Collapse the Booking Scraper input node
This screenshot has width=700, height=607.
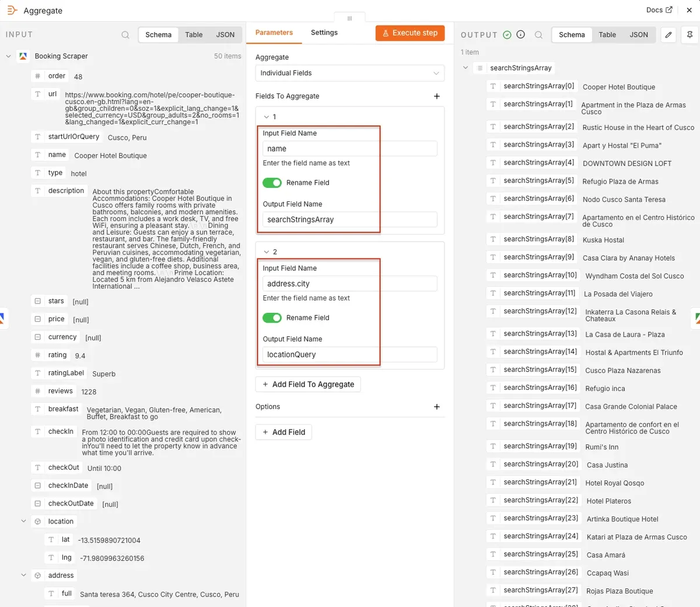point(8,57)
